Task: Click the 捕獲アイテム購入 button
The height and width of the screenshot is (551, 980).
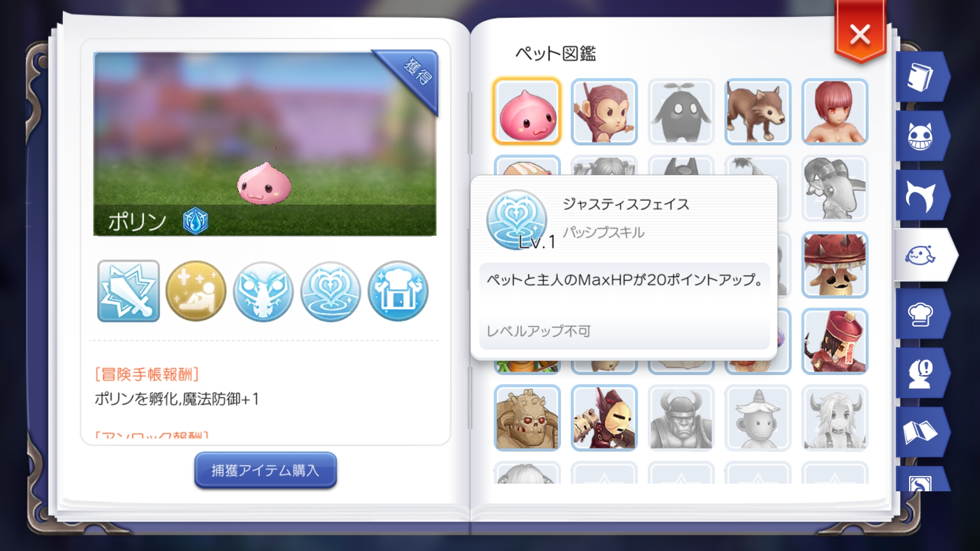Action: pyautogui.click(x=265, y=470)
